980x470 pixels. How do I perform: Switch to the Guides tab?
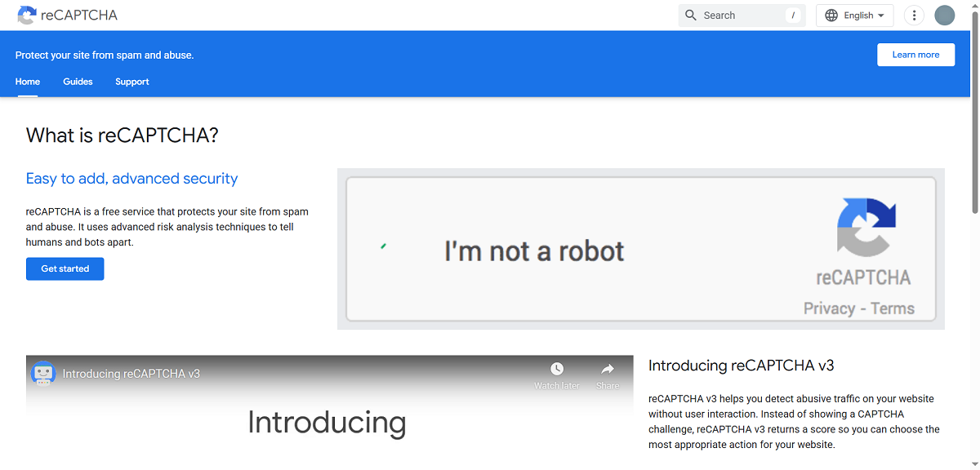pyautogui.click(x=78, y=82)
